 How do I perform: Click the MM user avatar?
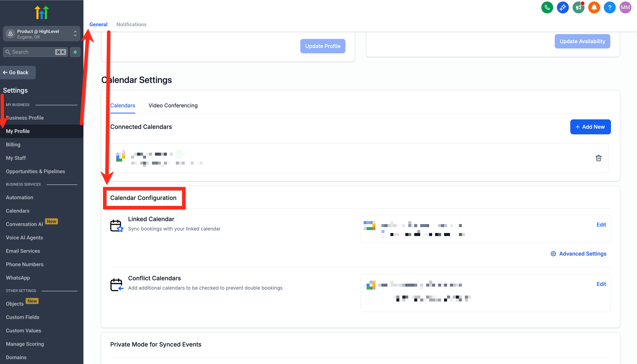pyautogui.click(x=625, y=7)
